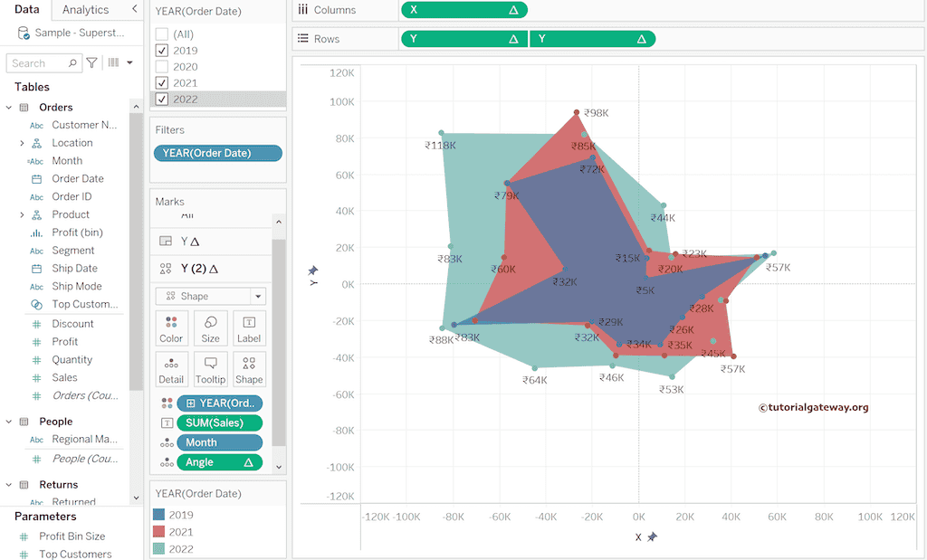This screenshot has height=560, width=927.
Task: Switch to the Analytics tab
Action: 85,10
